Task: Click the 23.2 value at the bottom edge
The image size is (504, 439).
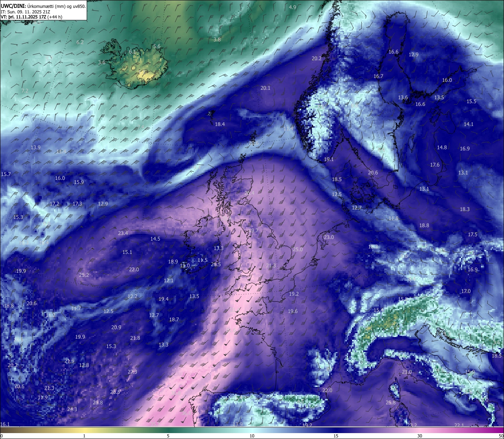Action: coord(412,425)
